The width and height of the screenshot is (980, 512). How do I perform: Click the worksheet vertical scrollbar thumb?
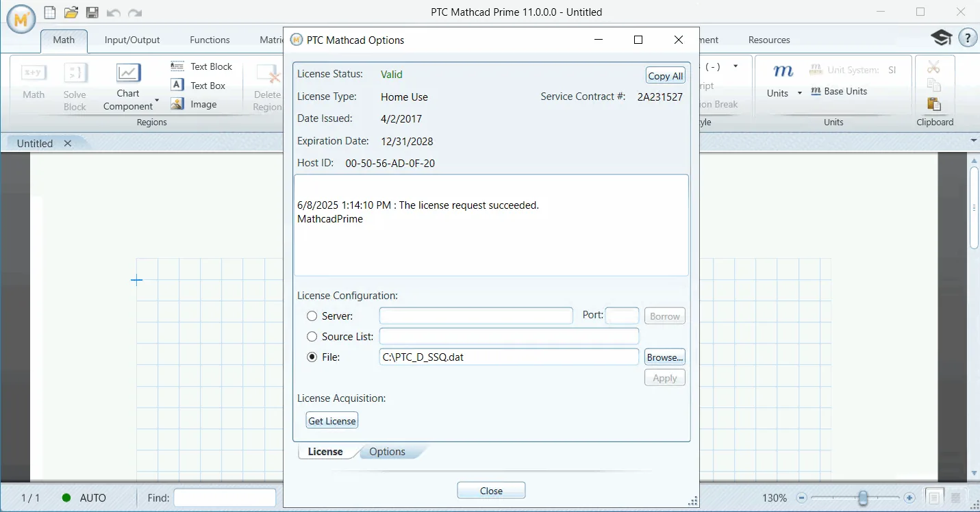tap(975, 207)
